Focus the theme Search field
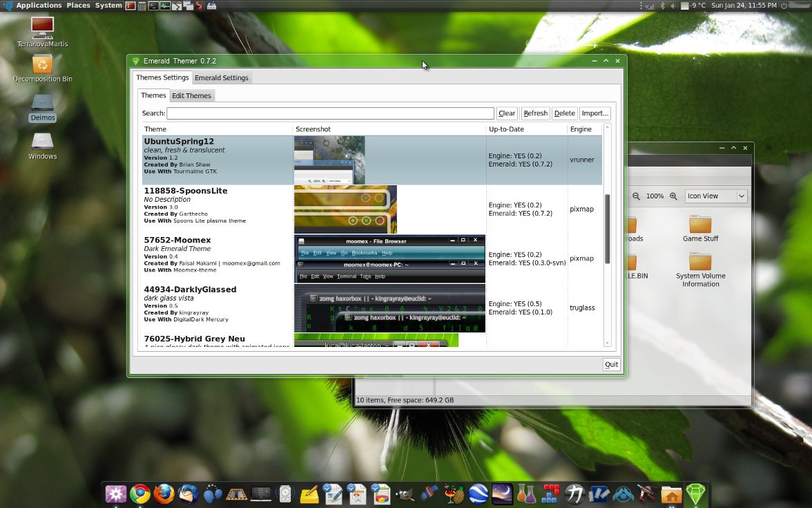The image size is (812, 508). click(330, 113)
